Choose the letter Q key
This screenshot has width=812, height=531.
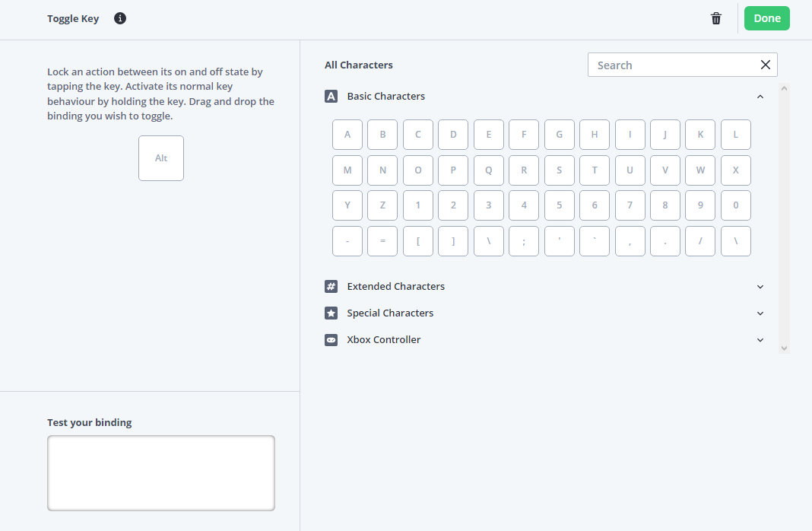pyautogui.click(x=489, y=170)
